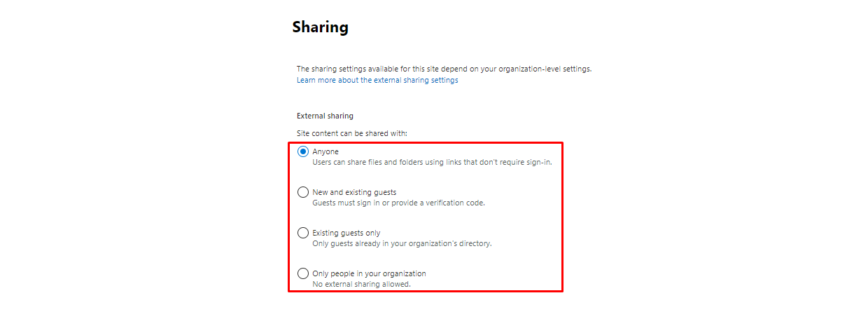Click "No external sharing allowed" description

(x=361, y=285)
